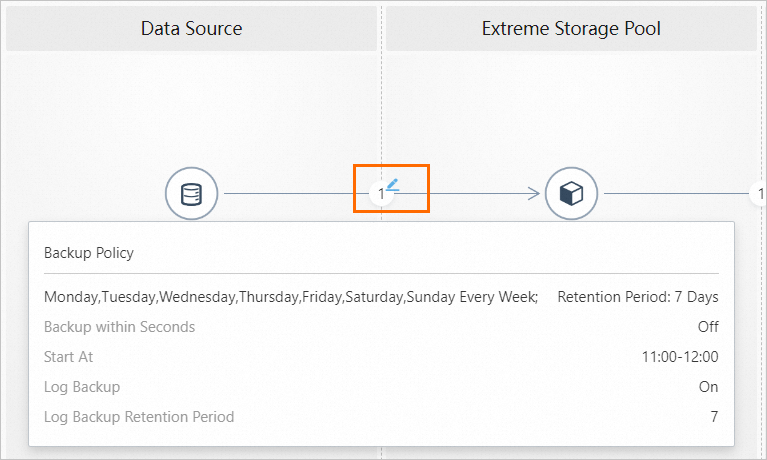Image resolution: width=767 pixels, height=460 pixels.
Task: Select the cube storage pool node icon
Action: coord(571,194)
